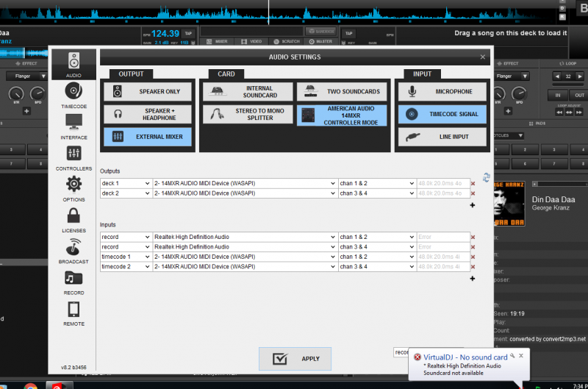Choose Two Soundcards option

pyautogui.click(x=342, y=91)
